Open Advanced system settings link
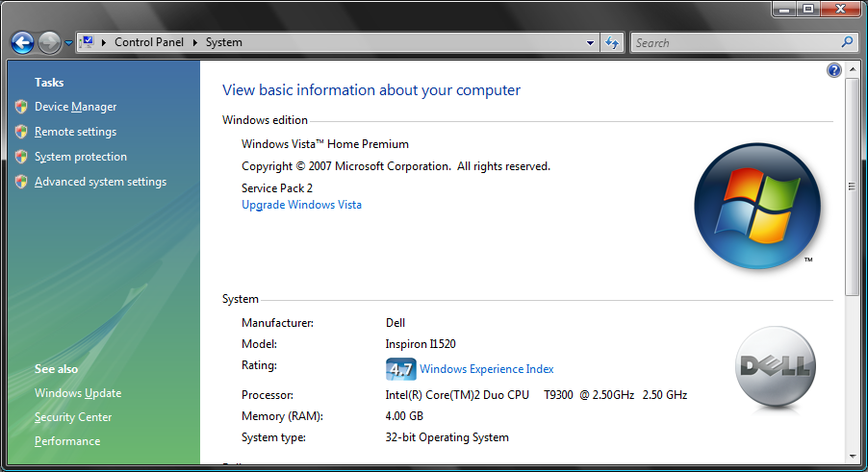The width and height of the screenshot is (868, 472). 100,182
